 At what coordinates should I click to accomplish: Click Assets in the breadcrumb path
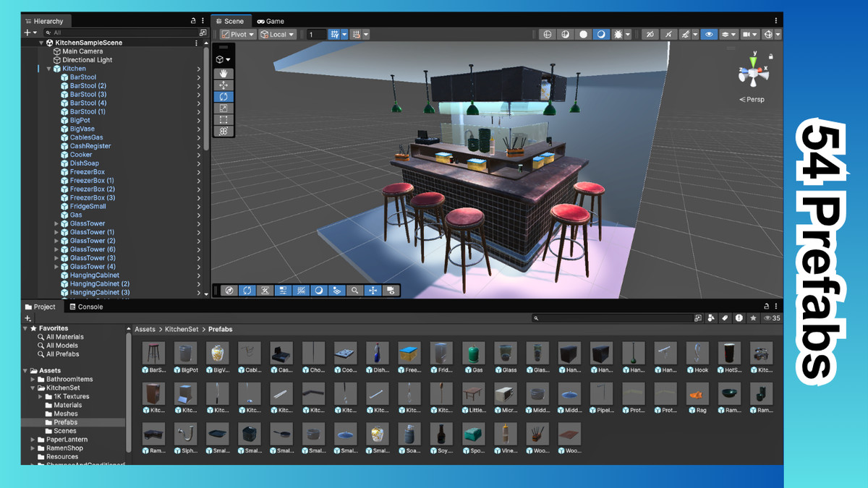[x=145, y=329]
